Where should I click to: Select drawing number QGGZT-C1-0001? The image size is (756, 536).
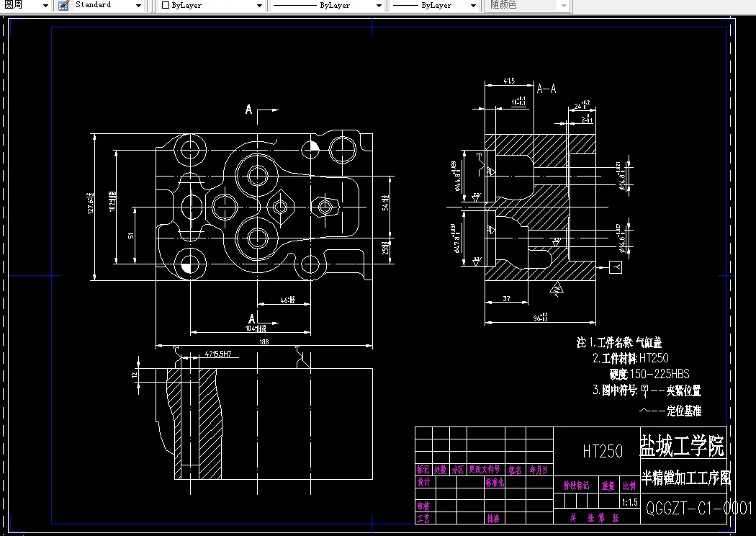[699, 508]
